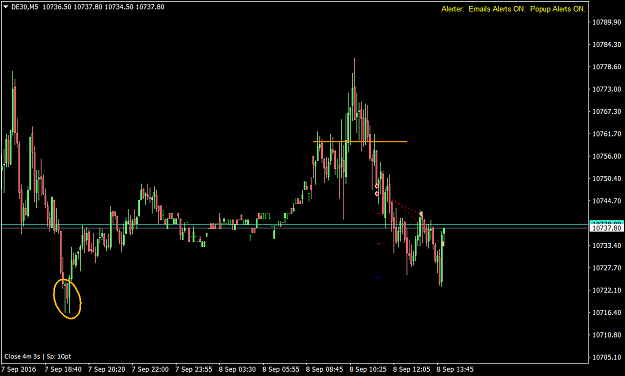
Task: Click the OHLC values 10736.50 10737.80 10734.50 10737.80
Action: 103,7
